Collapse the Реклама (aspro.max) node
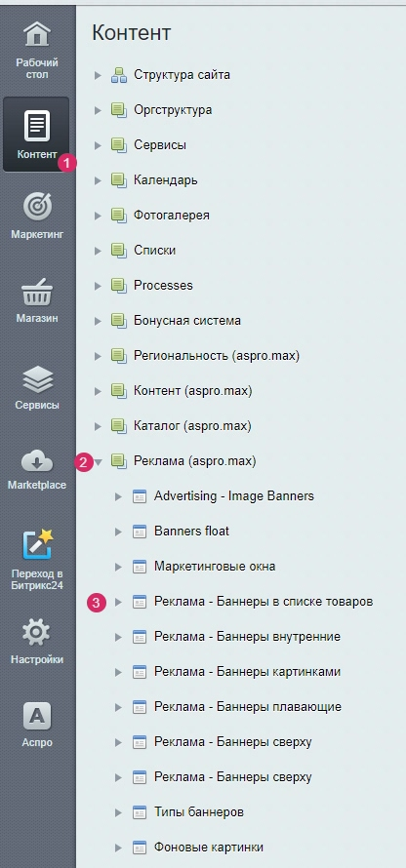 tap(98, 461)
